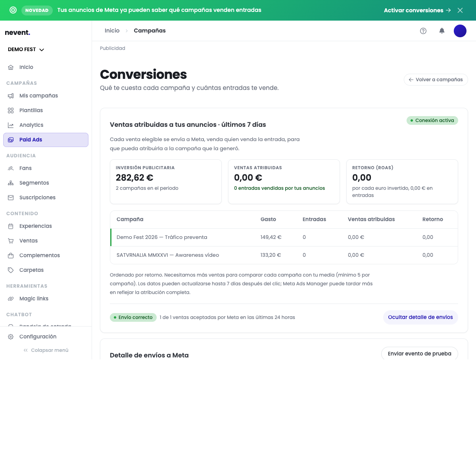Click the Detalle de envíos a Meta heading
This screenshot has width=476, height=468.
[x=149, y=355]
